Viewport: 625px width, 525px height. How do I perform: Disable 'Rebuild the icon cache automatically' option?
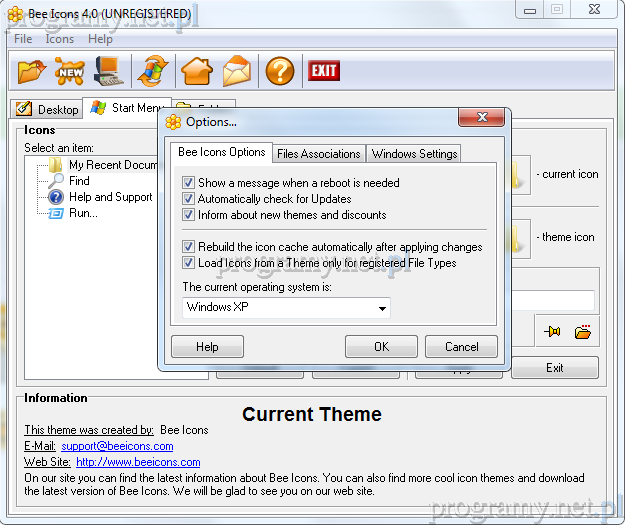(x=189, y=247)
